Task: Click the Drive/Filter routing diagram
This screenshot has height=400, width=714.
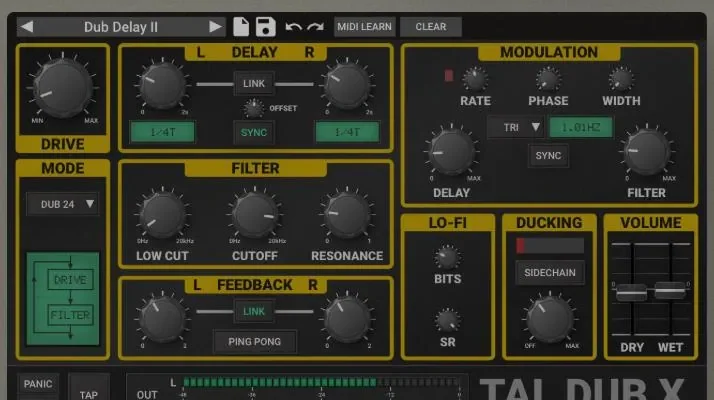Action: [x=62, y=299]
